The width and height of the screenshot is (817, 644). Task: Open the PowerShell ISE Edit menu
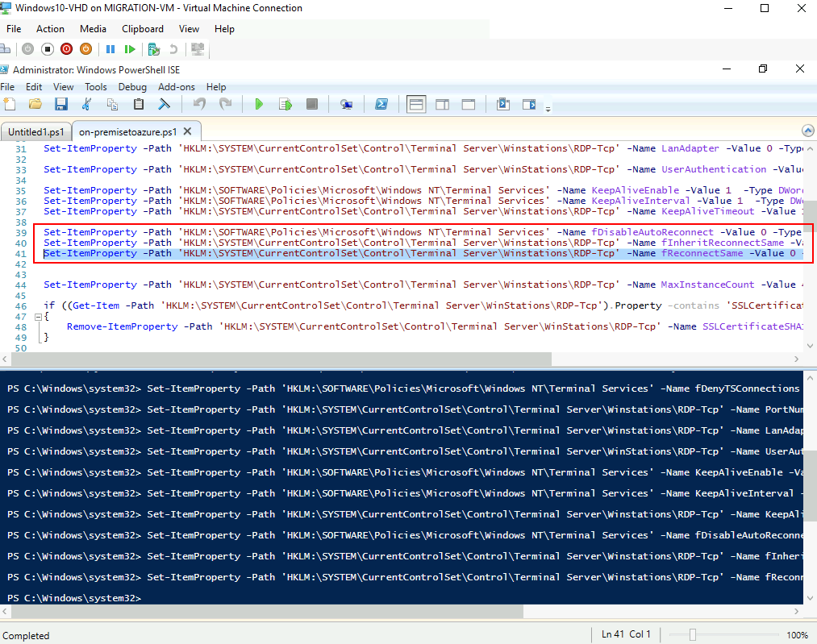(x=34, y=87)
